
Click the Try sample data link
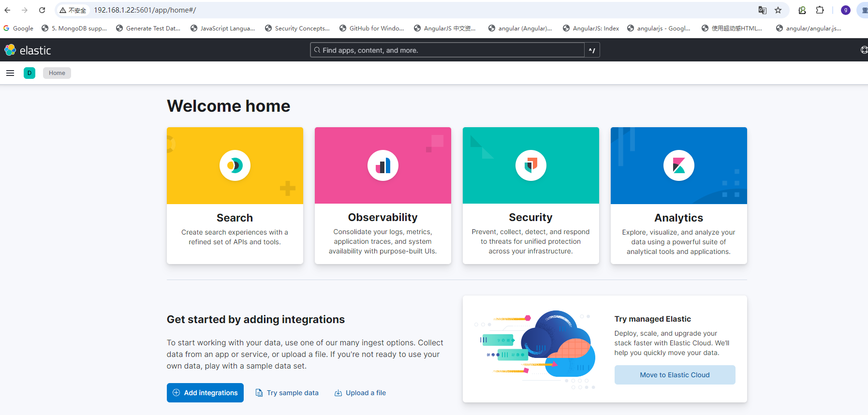point(287,393)
